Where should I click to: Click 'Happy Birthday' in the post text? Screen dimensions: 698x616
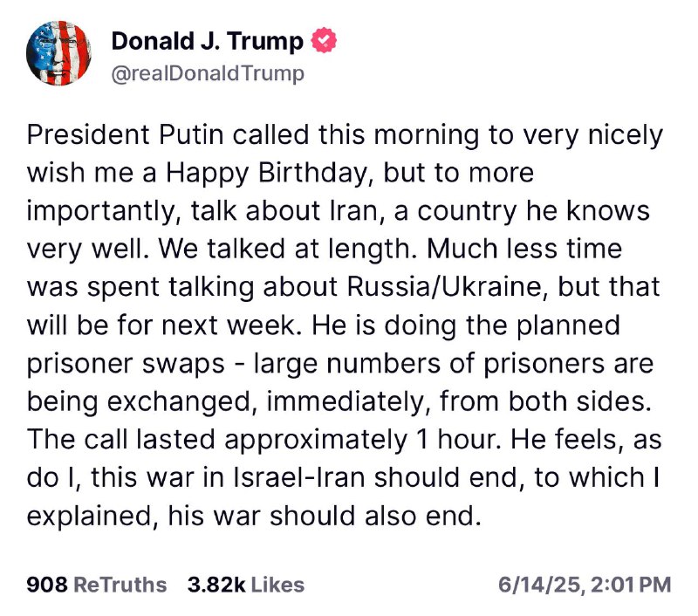(266, 173)
